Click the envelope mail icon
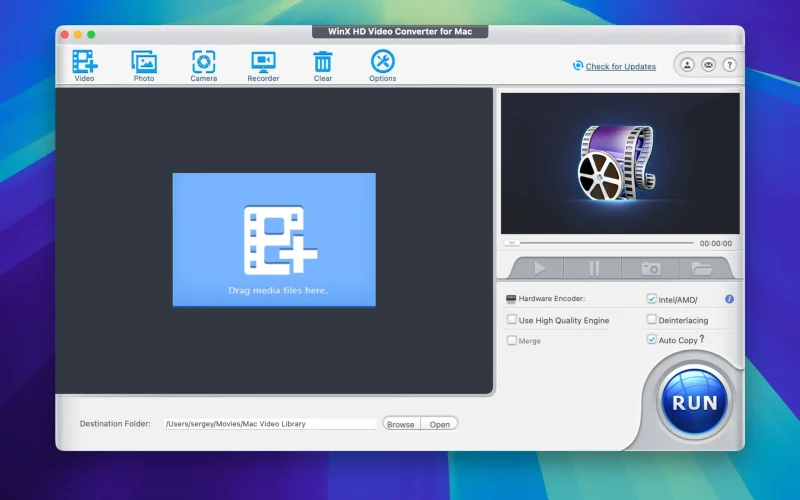Image resolution: width=800 pixels, height=500 pixels. [x=708, y=65]
